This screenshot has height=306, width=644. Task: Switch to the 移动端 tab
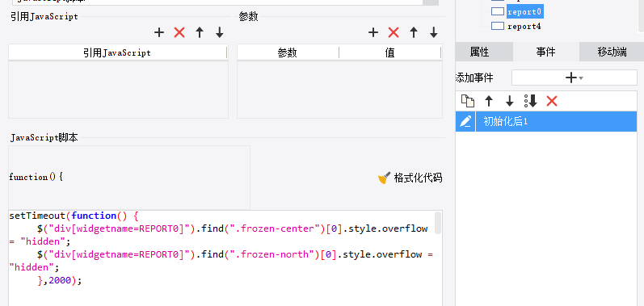612,52
